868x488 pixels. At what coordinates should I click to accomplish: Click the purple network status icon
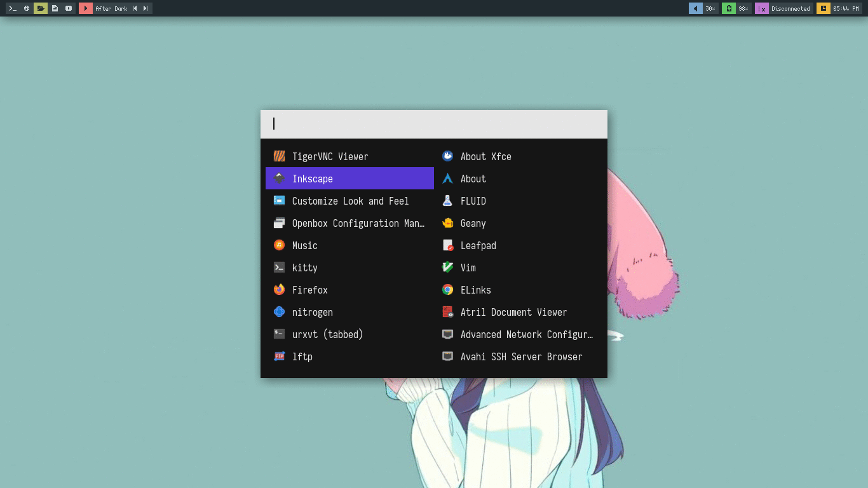pos(762,8)
